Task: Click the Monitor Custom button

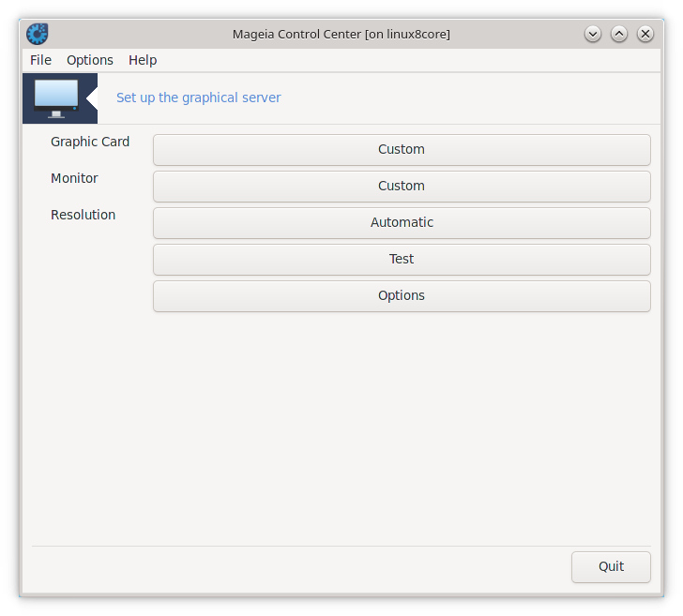Action: point(402,187)
